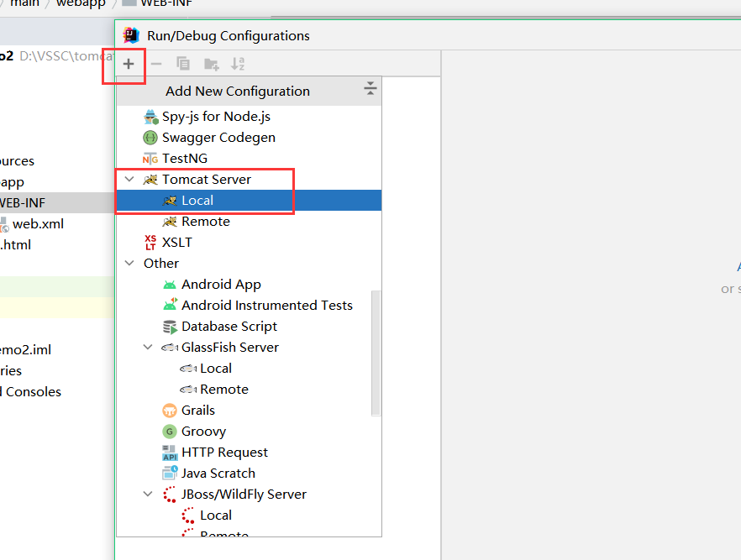The height and width of the screenshot is (560, 741).
Task: Choose XSLT configuration type
Action: pos(249,243)
